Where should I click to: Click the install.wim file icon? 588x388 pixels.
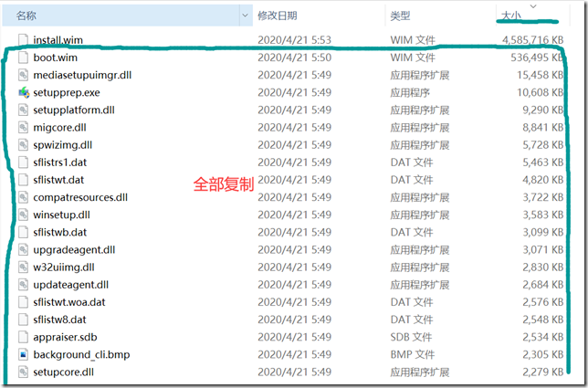click(24, 41)
